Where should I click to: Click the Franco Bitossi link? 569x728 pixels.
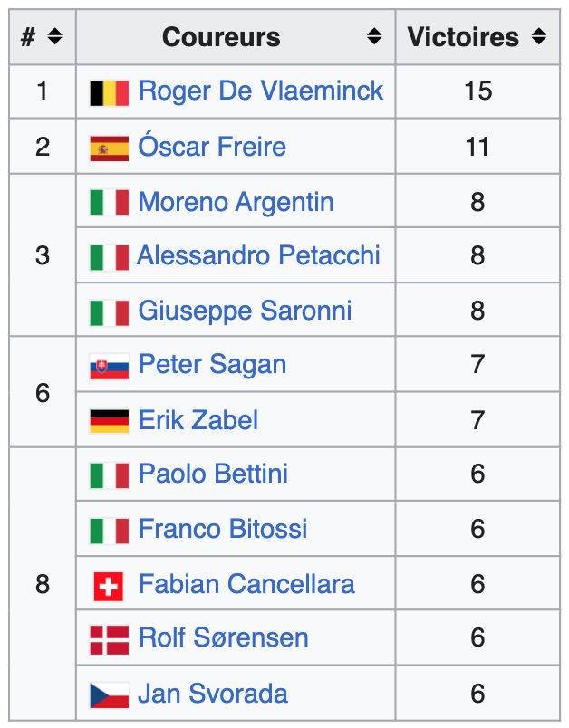223,529
